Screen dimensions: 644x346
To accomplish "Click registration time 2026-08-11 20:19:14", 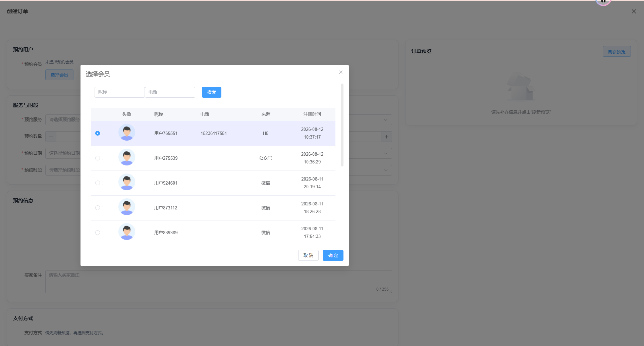I will click(312, 183).
